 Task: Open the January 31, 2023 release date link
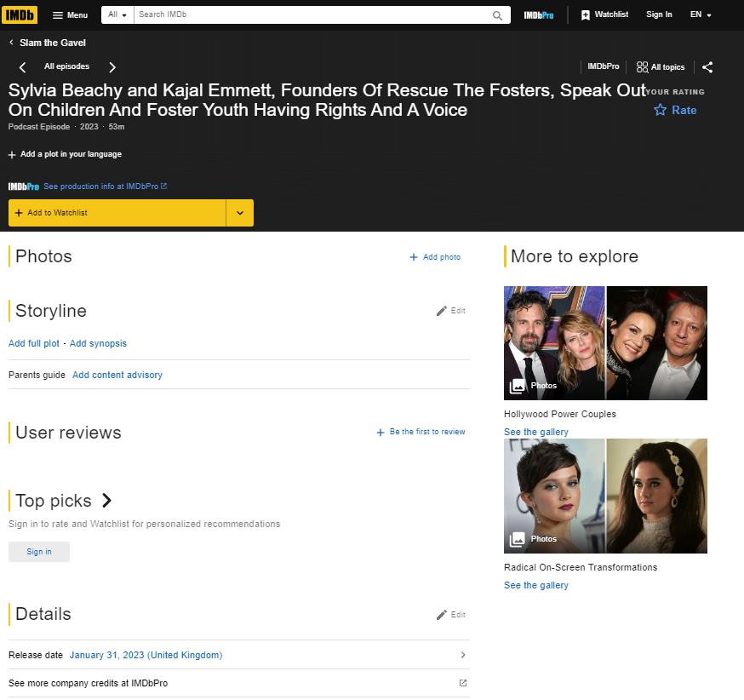(146, 655)
